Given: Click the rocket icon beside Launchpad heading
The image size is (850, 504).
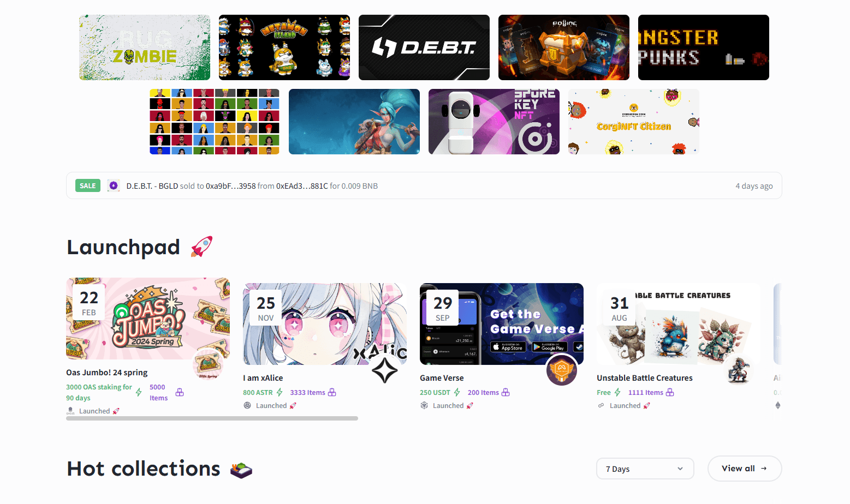Looking at the screenshot, I should point(201,247).
